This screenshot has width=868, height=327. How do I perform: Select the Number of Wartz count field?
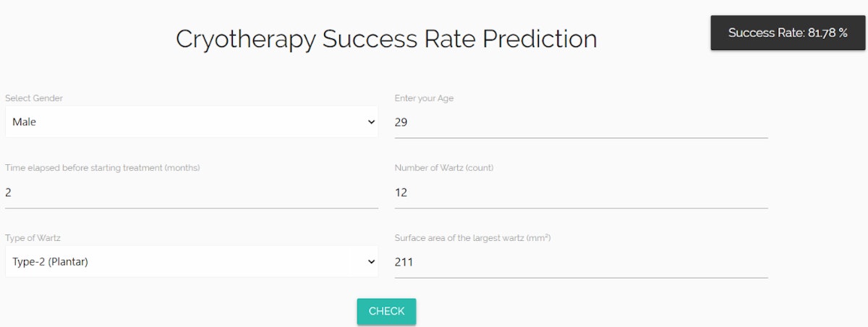[x=581, y=192]
